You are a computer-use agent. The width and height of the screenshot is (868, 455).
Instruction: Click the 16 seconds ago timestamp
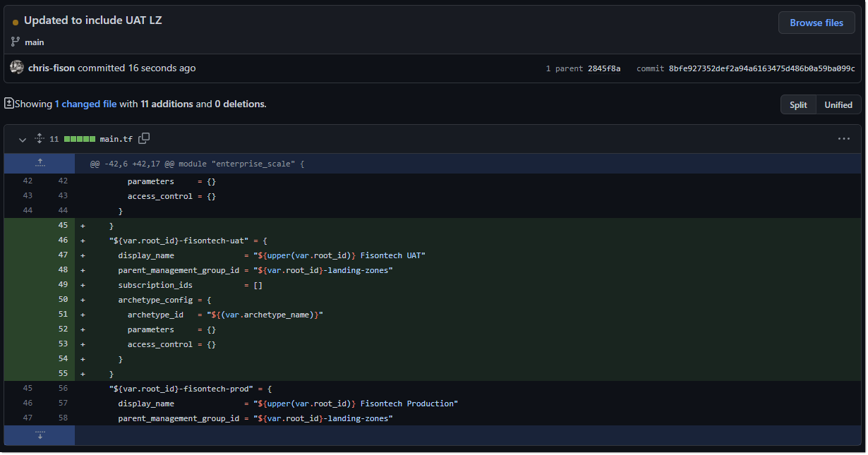[x=162, y=68]
